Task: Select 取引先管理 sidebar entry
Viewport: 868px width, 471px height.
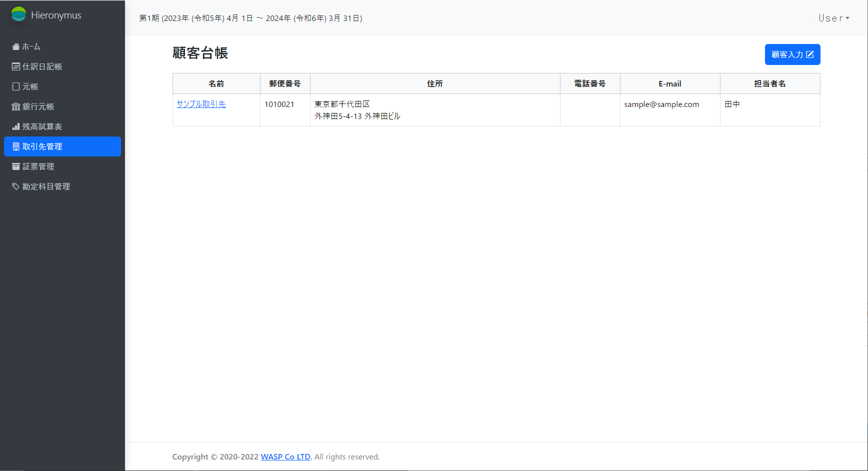Action: pyautogui.click(x=62, y=146)
